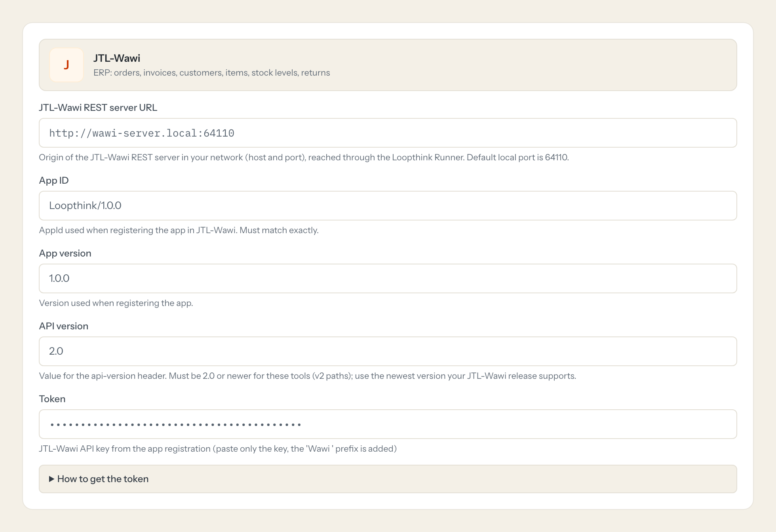Click the 'App ID' field label
Viewport: 776px width, 532px height.
(54, 180)
